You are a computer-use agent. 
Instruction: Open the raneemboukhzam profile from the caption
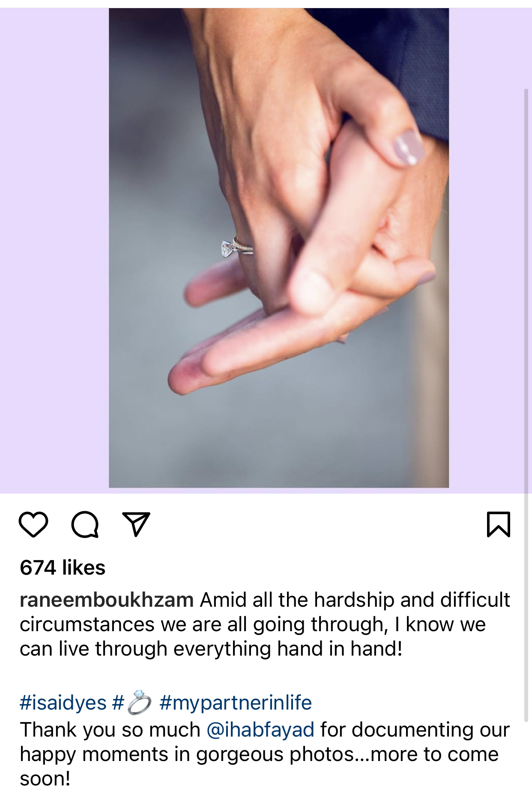(x=107, y=600)
